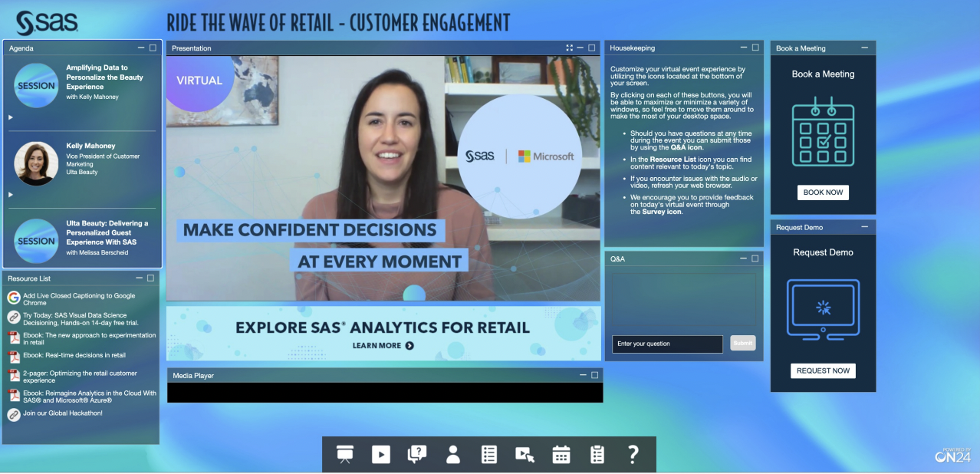980x474 pixels.
Task: Click Kelly Mahoney's profile photo
Action: pos(36,163)
